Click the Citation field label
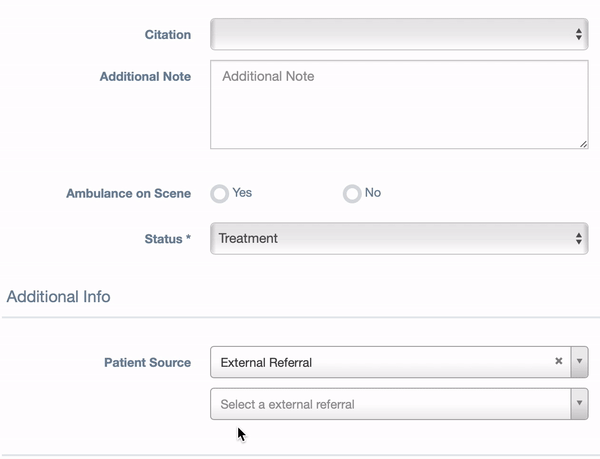The width and height of the screenshot is (600, 459). (168, 34)
